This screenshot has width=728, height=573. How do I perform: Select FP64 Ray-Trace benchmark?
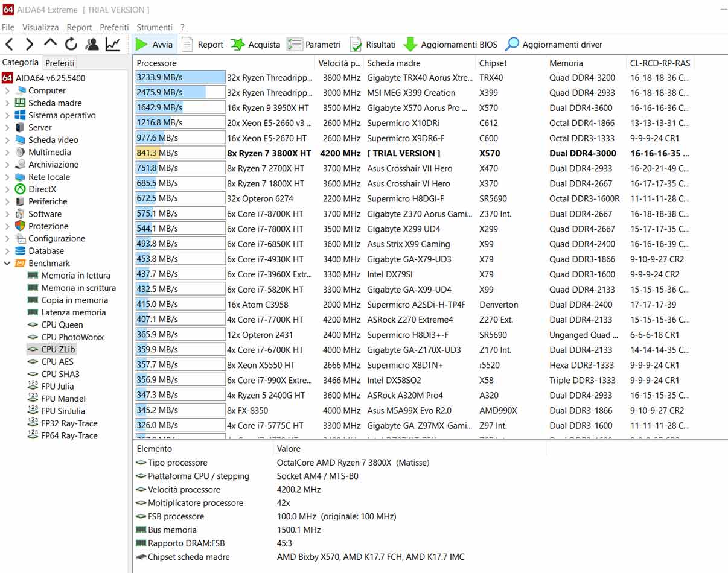point(69,436)
